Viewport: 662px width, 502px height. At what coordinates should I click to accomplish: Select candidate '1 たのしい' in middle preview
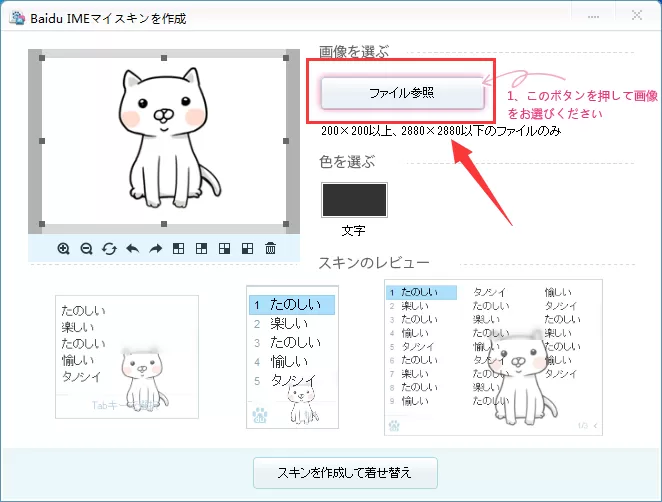[x=292, y=305]
